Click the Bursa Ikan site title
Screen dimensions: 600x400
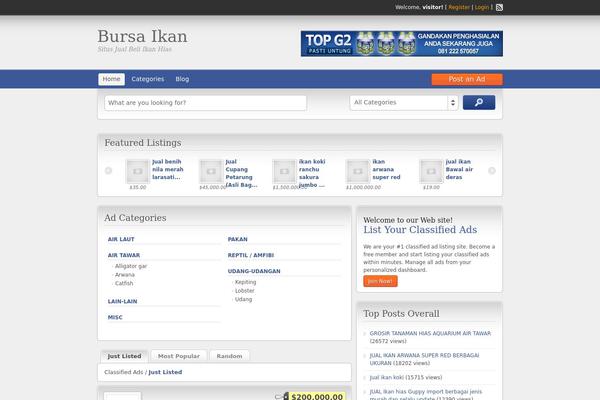tap(142, 36)
